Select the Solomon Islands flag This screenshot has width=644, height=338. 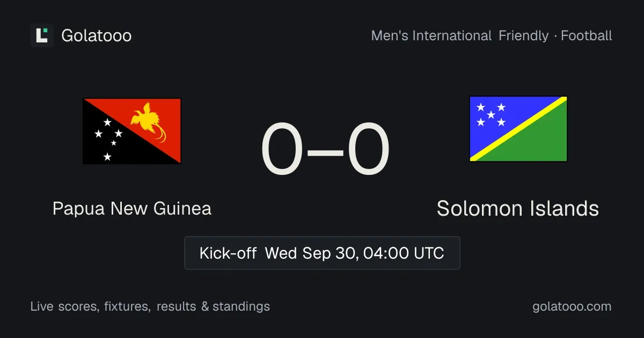click(x=518, y=129)
